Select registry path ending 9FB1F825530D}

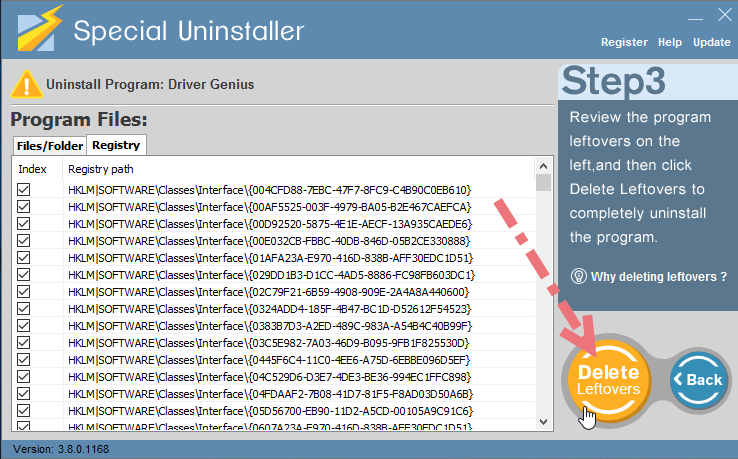tap(269, 343)
